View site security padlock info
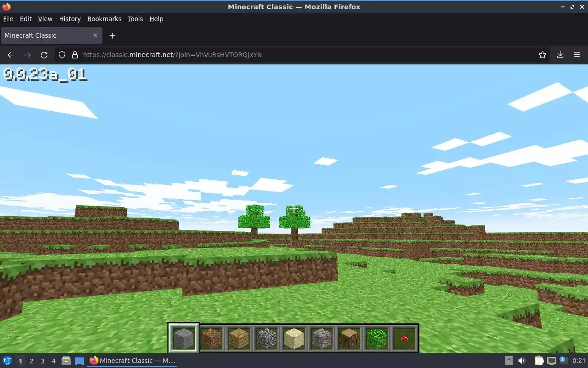Image resolution: width=588 pixels, height=368 pixels. [75, 55]
